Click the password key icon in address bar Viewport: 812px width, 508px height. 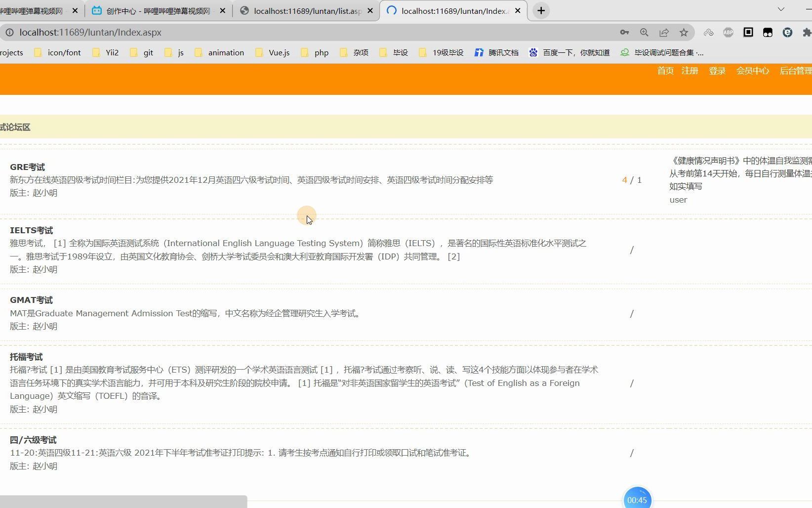pyautogui.click(x=624, y=32)
